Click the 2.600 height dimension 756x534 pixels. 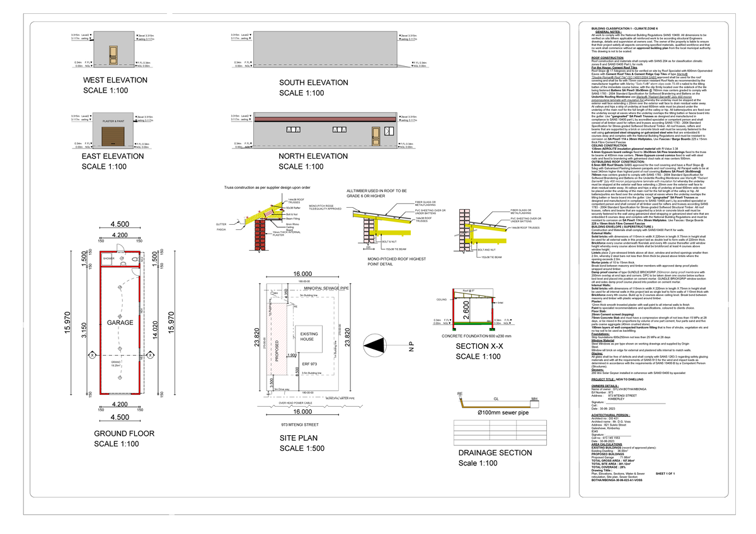pos(466,309)
